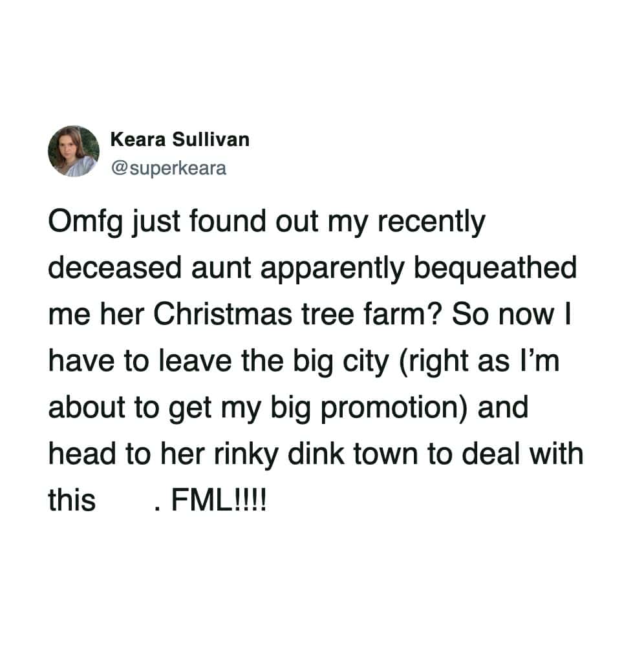Open the Keara Sullivan display name

[x=180, y=139]
